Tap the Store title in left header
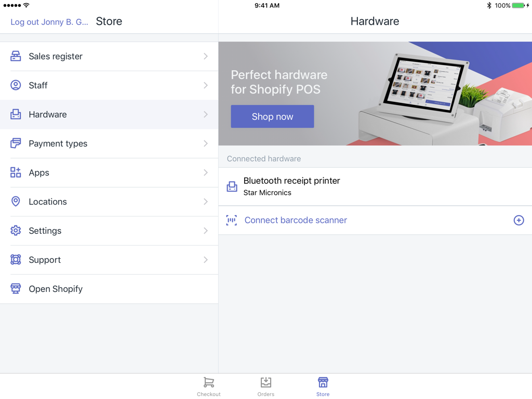The height and width of the screenshot is (399, 532). 109,21
